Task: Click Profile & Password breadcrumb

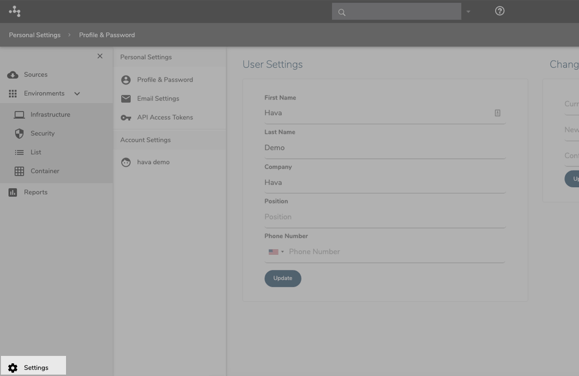Action: point(107,35)
